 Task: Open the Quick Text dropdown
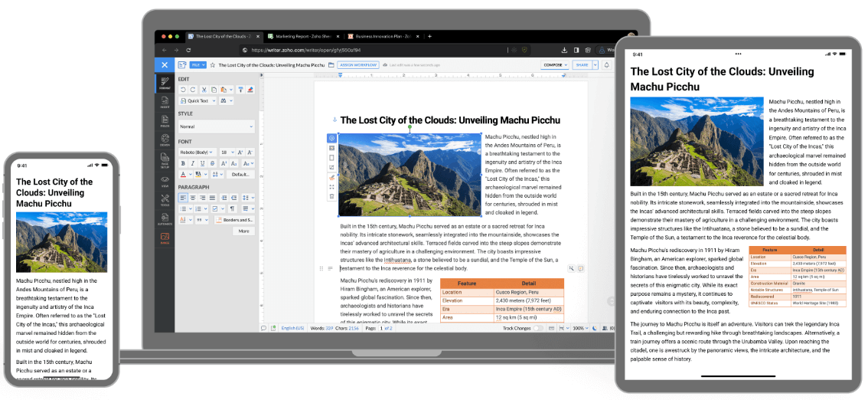[x=197, y=101]
